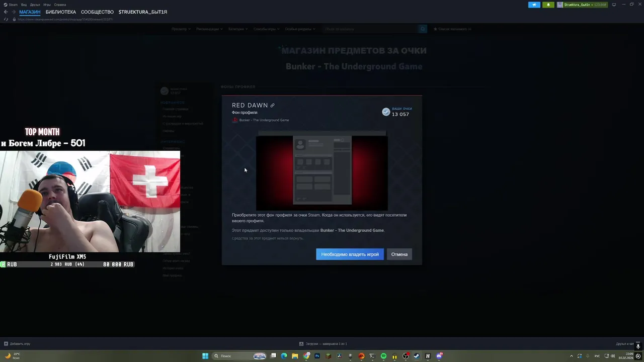This screenshot has height=362, width=644.
Task: Click Добавить игру at bottom left
Action: [x=20, y=344]
